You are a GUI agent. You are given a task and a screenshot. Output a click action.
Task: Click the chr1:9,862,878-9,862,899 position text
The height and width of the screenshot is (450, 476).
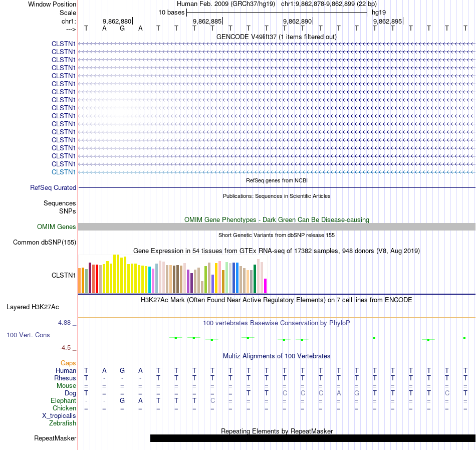[x=329, y=4]
